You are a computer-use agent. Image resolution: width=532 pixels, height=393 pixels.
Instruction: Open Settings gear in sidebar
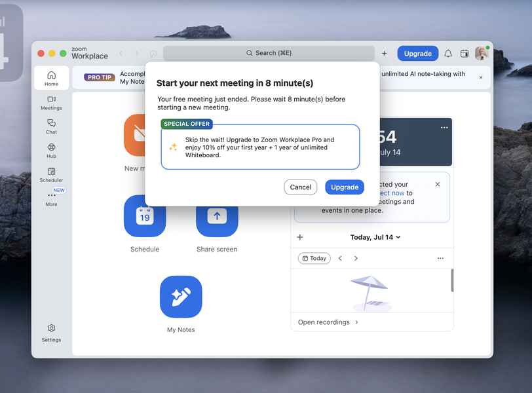pyautogui.click(x=51, y=333)
